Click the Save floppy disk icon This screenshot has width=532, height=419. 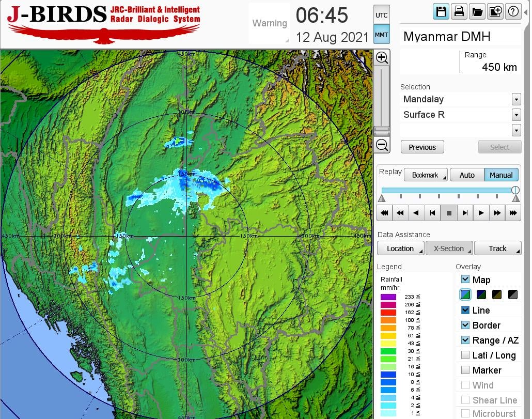tap(441, 11)
